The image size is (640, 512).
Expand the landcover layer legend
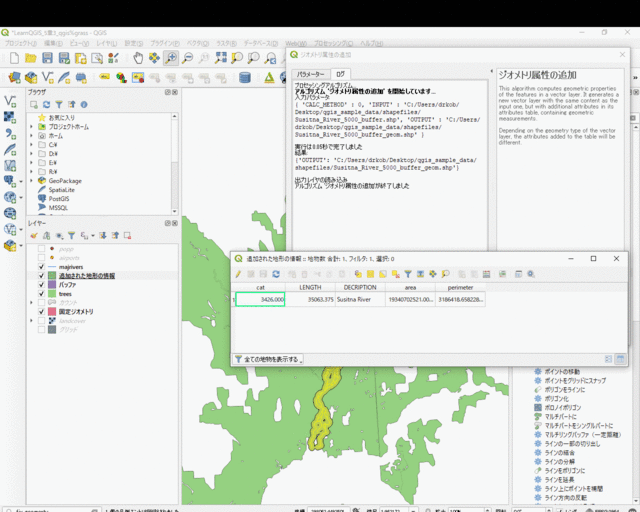pyautogui.click(x=31, y=321)
